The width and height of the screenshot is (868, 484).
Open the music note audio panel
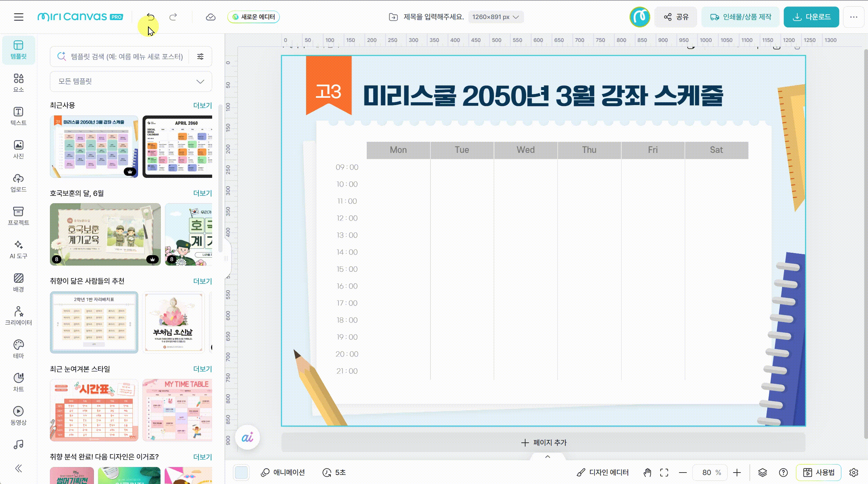coord(18,444)
